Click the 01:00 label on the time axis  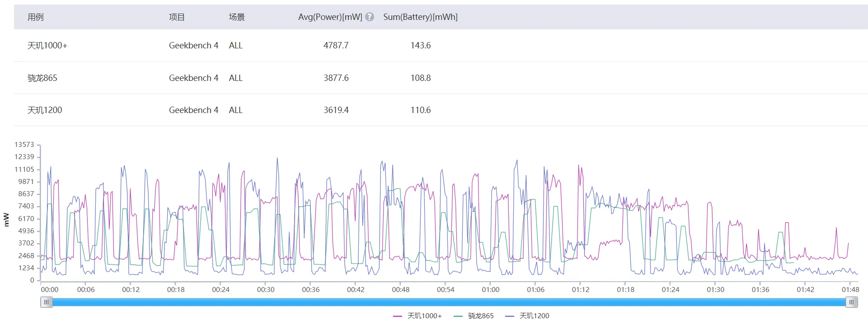(491, 290)
